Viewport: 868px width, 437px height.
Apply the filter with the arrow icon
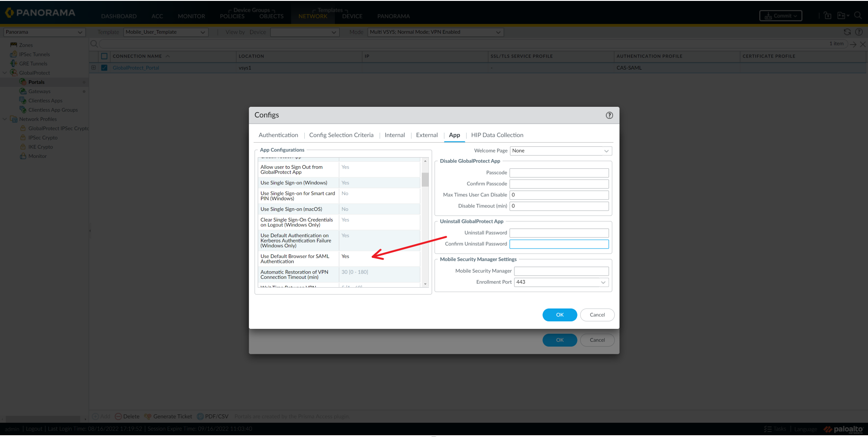click(x=853, y=44)
